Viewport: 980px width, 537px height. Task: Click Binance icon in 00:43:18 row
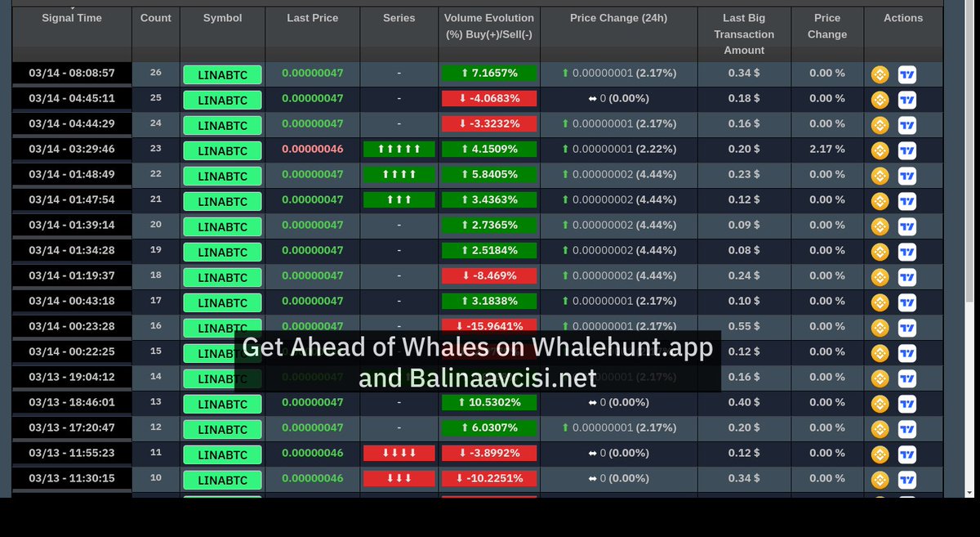pos(880,302)
